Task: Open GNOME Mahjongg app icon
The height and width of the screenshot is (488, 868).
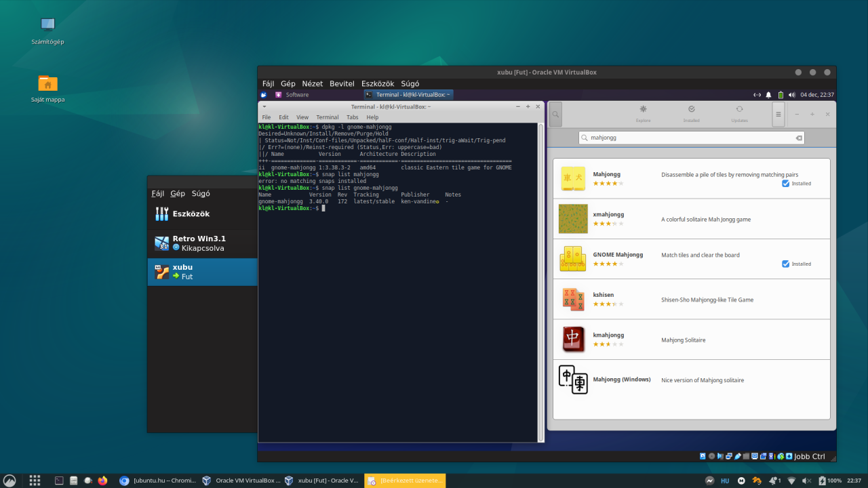Action: [x=573, y=259]
